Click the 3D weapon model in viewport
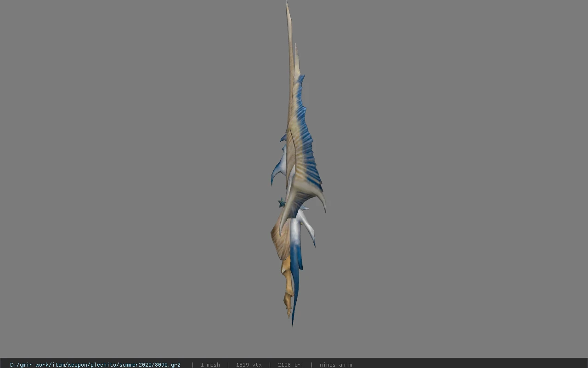The width and height of the screenshot is (588, 368). (x=298, y=163)
